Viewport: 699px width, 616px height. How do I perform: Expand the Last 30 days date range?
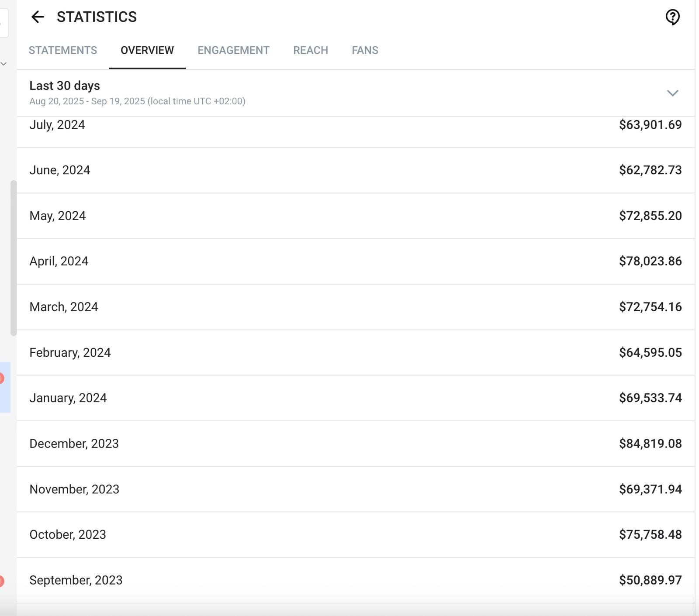click(672, 93)
